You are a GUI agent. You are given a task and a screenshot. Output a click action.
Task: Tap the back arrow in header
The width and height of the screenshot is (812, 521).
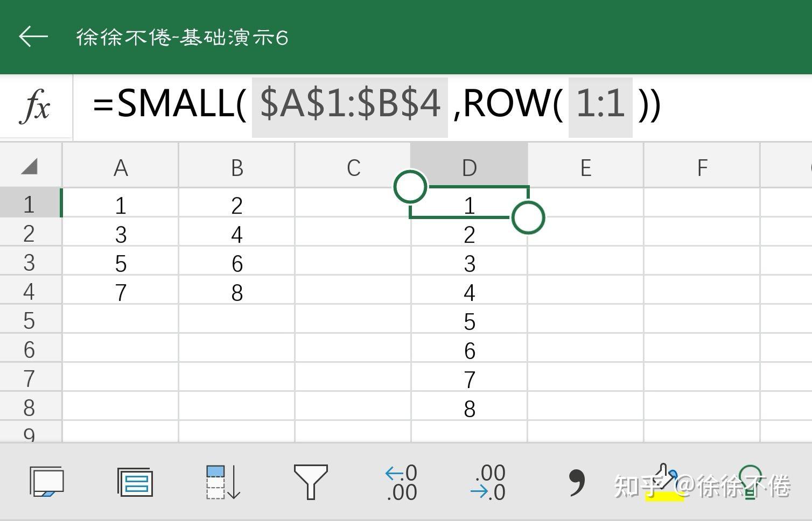tap(33, 37)
